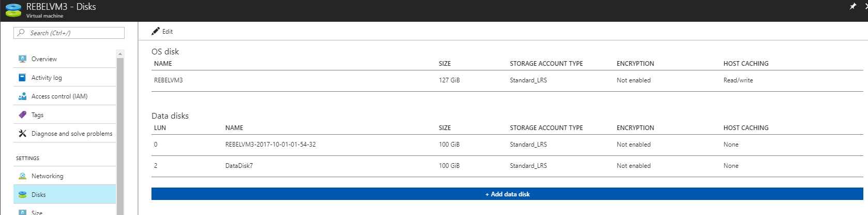Open the REBELVM3 OS disk row
Viewport: 868px width, 215px height.
[507, 80]
